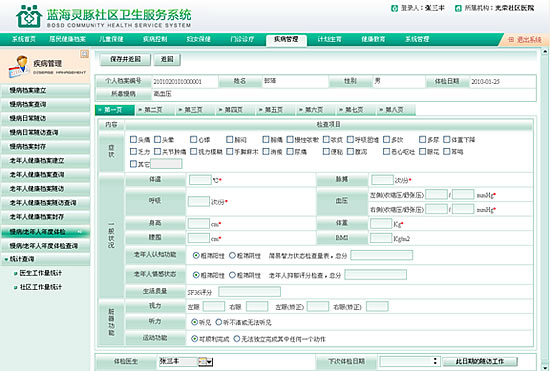Image resolution: width=550 pixels, height=371 pixels.
Task: Click the 返回 button
Action: pyautogui.click(x=167, y=59)
